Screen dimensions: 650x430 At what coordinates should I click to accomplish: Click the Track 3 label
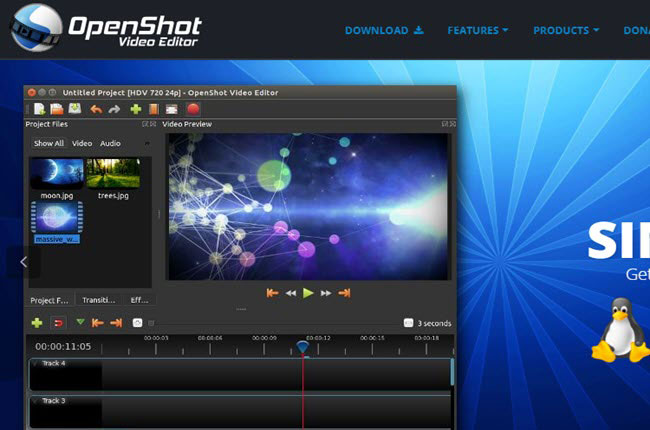click(x=54, y=401)
